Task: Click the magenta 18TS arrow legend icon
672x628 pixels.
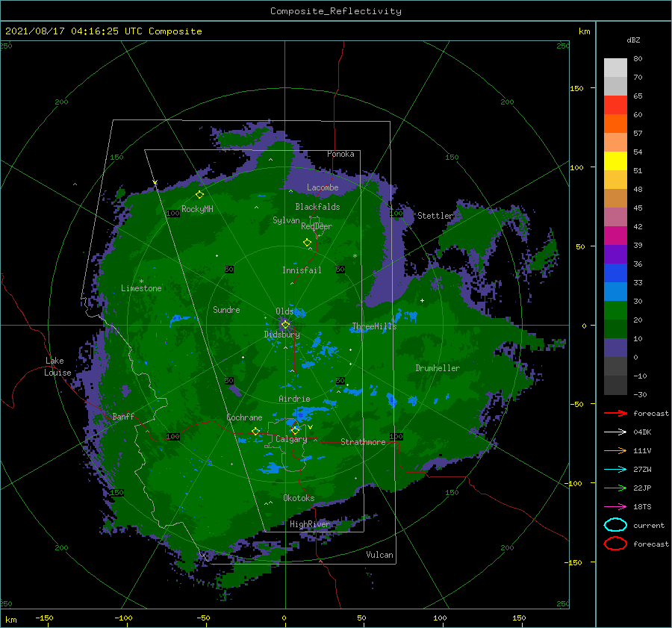Action: pos(615,507)
